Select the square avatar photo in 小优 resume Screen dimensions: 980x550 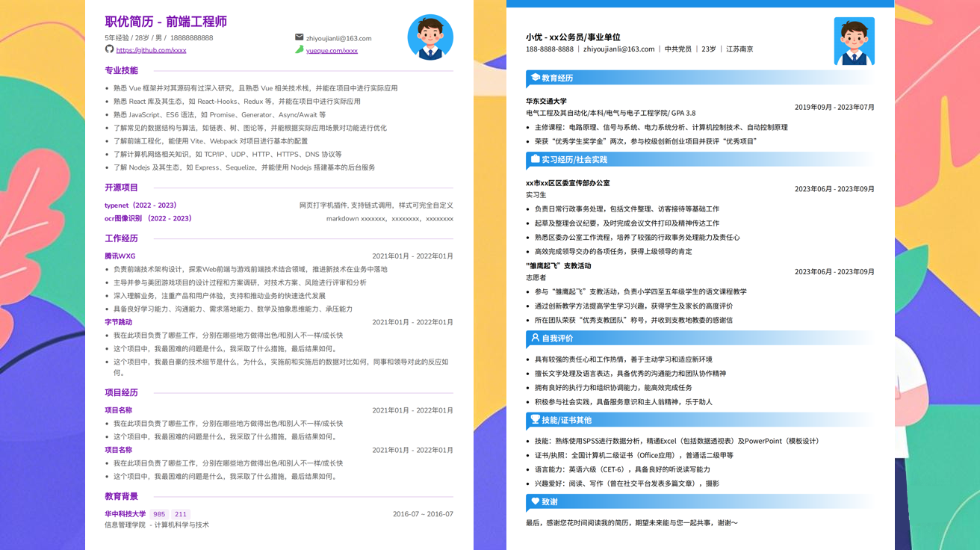854,41
